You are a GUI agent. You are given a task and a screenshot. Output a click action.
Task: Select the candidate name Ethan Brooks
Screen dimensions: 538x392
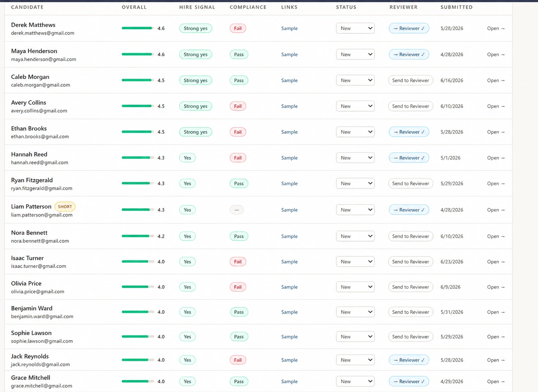coord(29,128)
